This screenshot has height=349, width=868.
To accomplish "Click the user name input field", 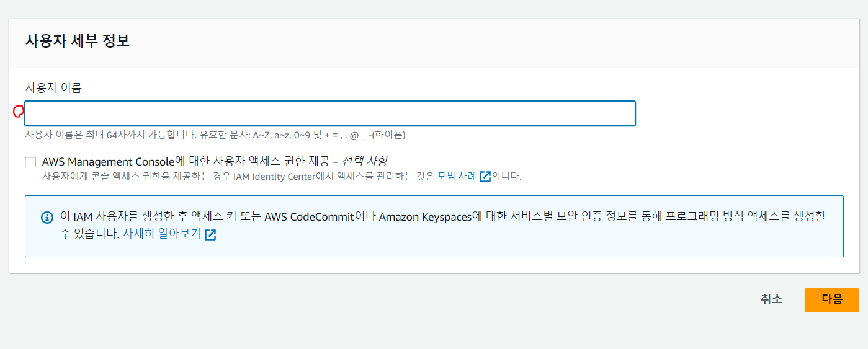I will (x=330, y=113).
